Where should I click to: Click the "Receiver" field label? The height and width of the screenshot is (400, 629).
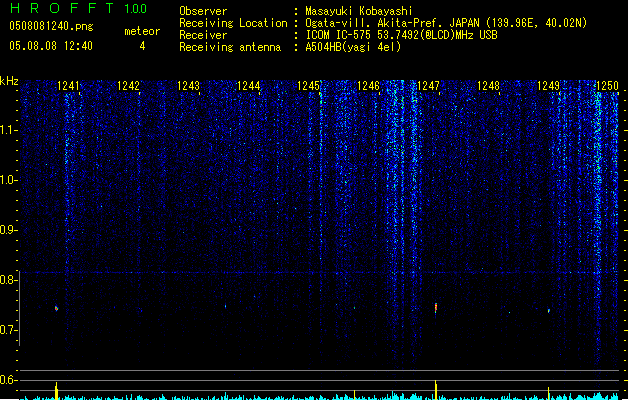click(x=203, y=35)
